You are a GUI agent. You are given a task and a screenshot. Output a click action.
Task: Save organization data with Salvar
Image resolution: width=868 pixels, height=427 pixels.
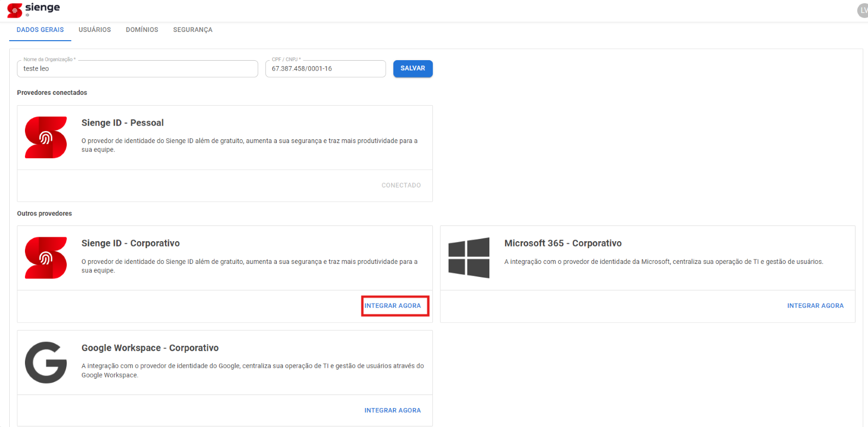tap(413, 68)
